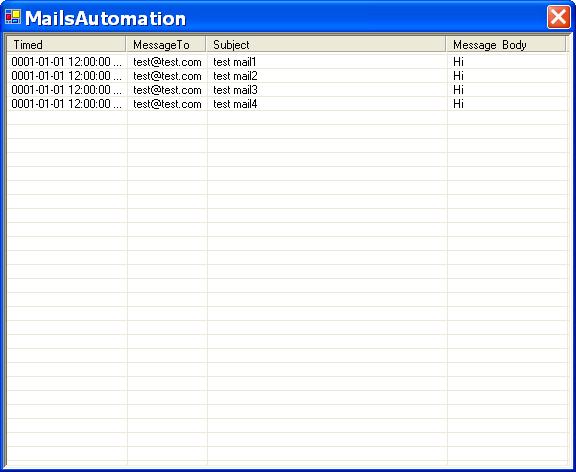Viewport: 576px width, 472px height.
Task: Select the row with subject test mail4
Action: click(287, 104)
